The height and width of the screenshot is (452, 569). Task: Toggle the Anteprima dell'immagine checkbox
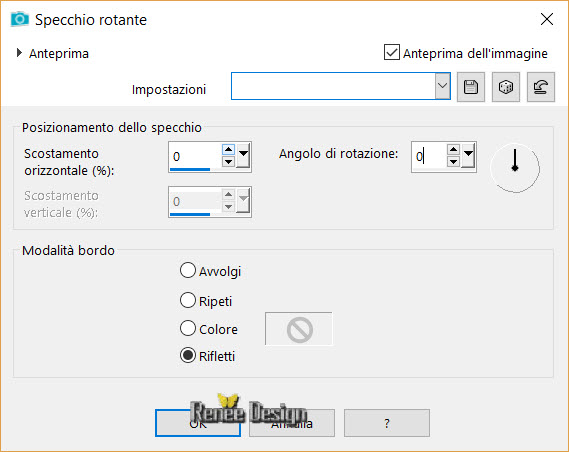point(392,52)
